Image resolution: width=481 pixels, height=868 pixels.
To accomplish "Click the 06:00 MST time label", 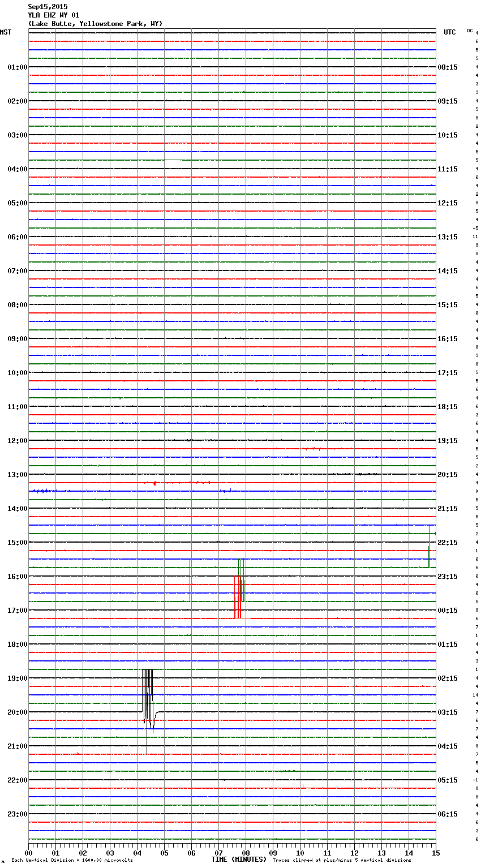I will point(17,237).
